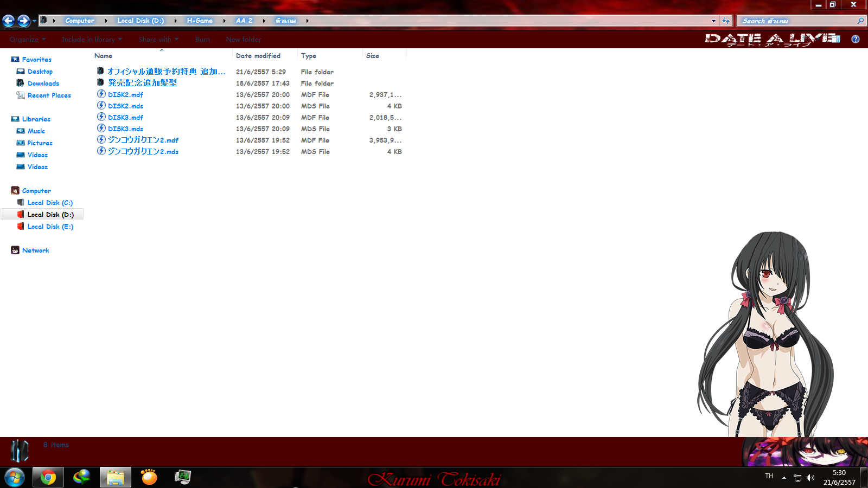Click the TH input language indicator
The image size is (868, 488).
769,476
